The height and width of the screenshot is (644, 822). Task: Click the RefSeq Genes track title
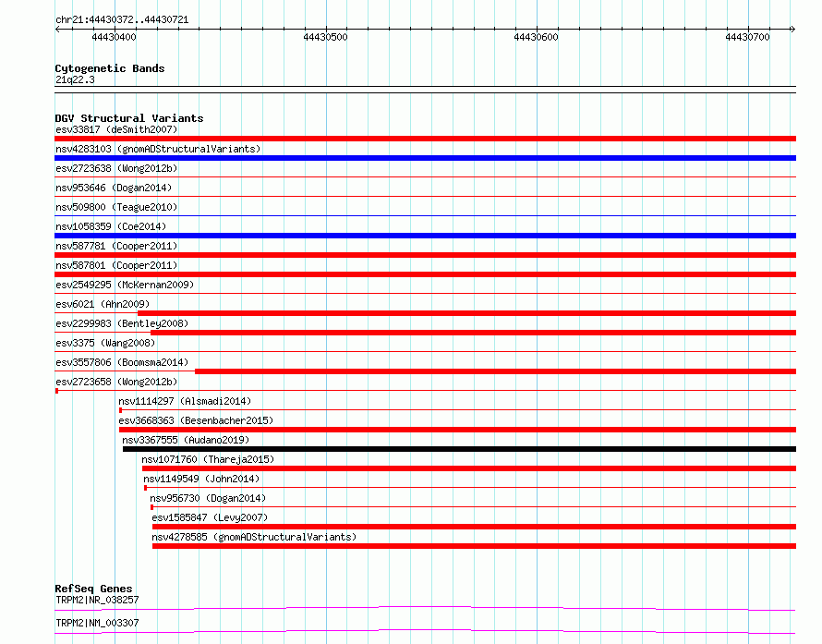[x=93, y=589]
